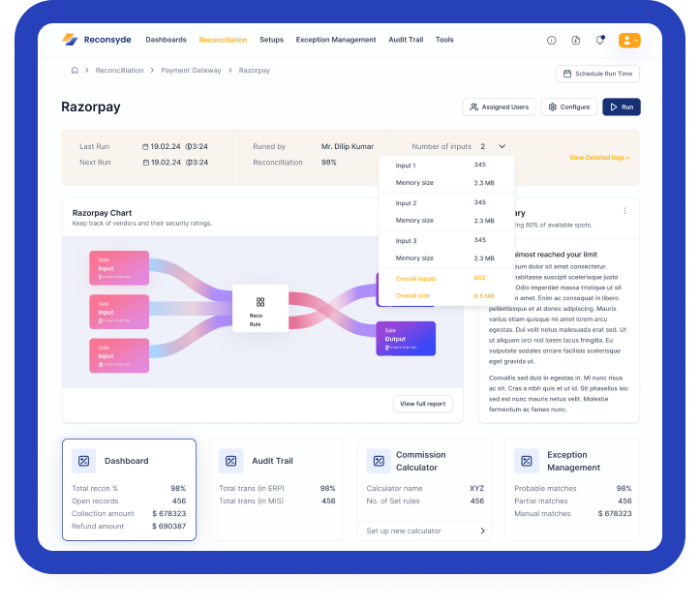700x607 pixels.
Task: Navigate to Payment Gateway breadcrumb
Action: 191,71
